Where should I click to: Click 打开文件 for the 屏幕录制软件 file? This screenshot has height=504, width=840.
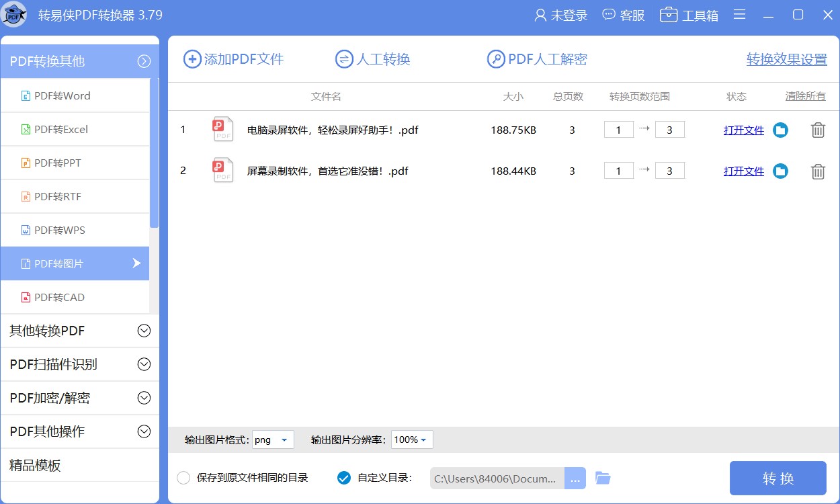pyautogui.click(x=744, y=171)
